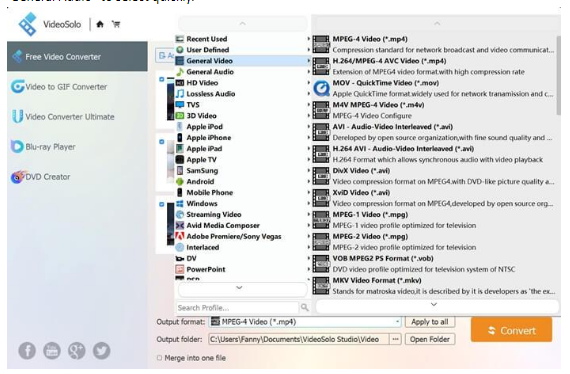This screenshot has width=570, height=374.
Task: Click the Open Folder button
Action: point(430,339)
